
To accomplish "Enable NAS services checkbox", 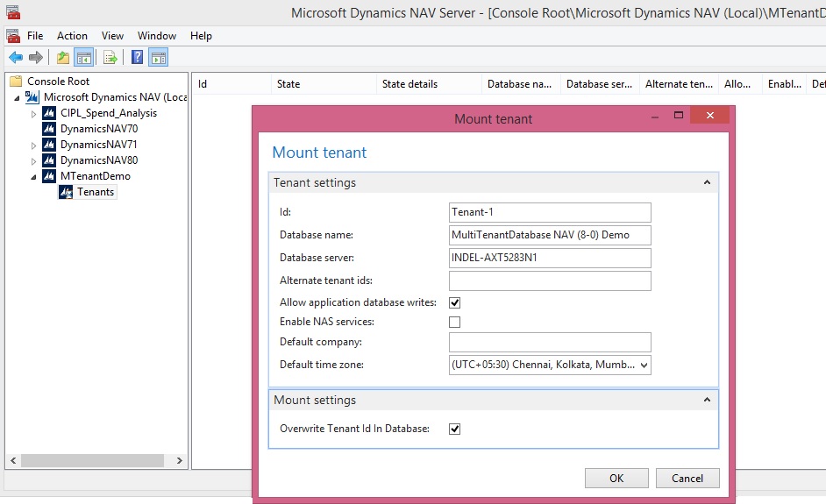I will coord(455,323).
